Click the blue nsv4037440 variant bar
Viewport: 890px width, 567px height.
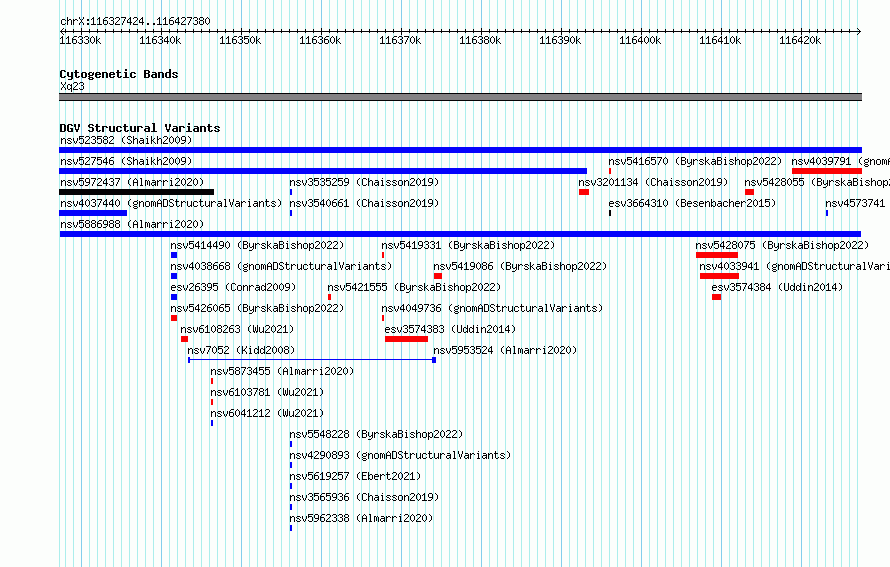pyautogui.click(x=93, y=213)
